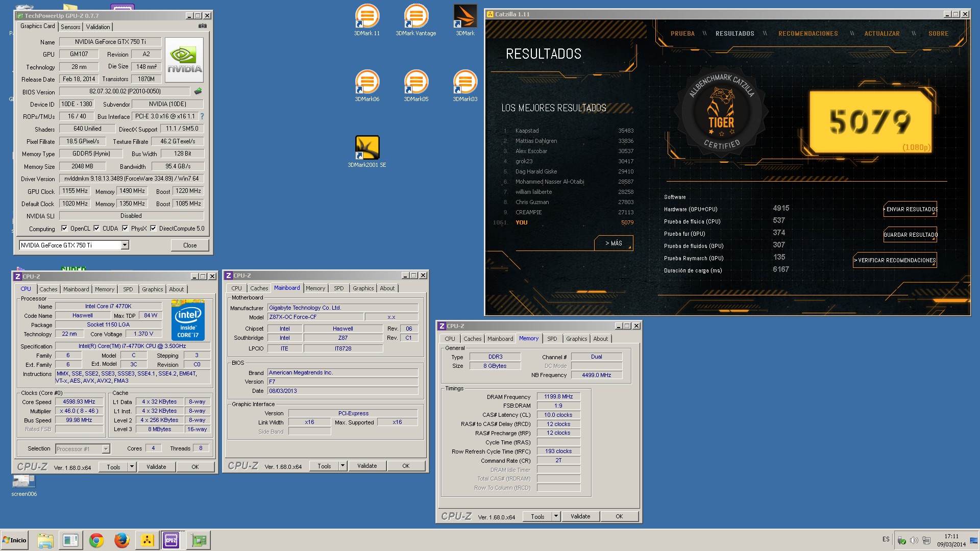Open SOBRE in Catzilla menu
980x551 pixels.
tap(938, 34)
